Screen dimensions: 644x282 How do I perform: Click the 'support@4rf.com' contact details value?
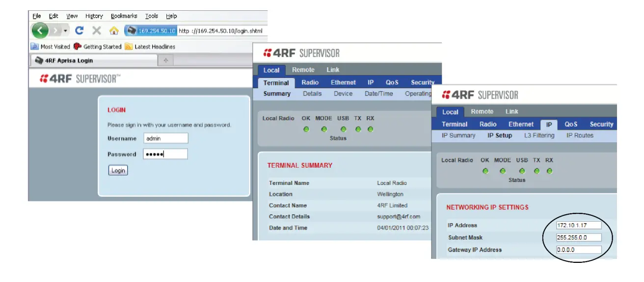click(x=399, y=216)
